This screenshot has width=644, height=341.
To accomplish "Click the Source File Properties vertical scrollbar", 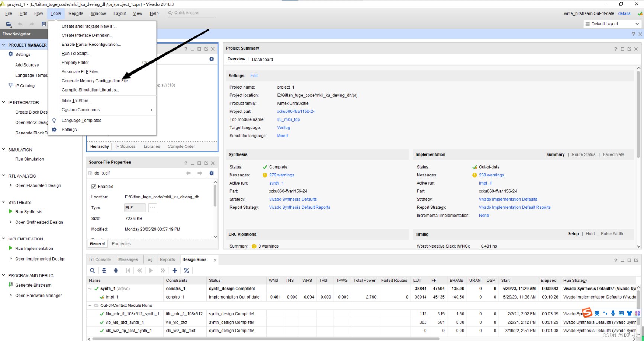I will 215,195.
